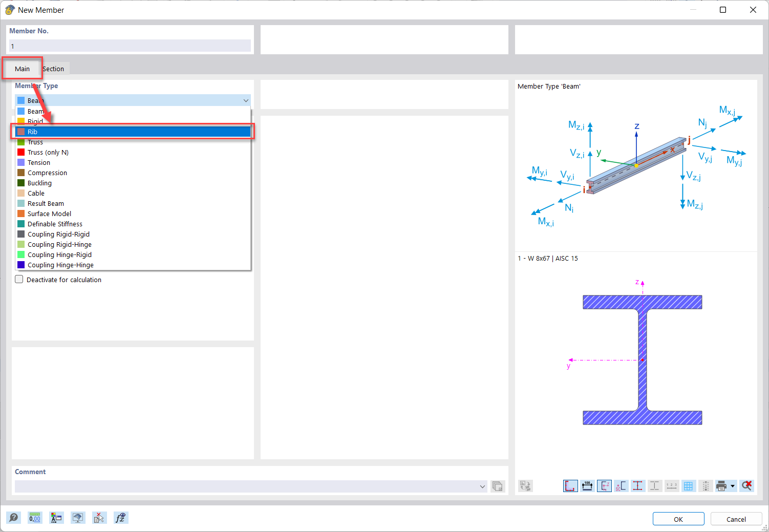The width and height of the screenshot is (769, 532).
Task: Open the print dropdown next to printer icon
Action: (x=732, y=485)
